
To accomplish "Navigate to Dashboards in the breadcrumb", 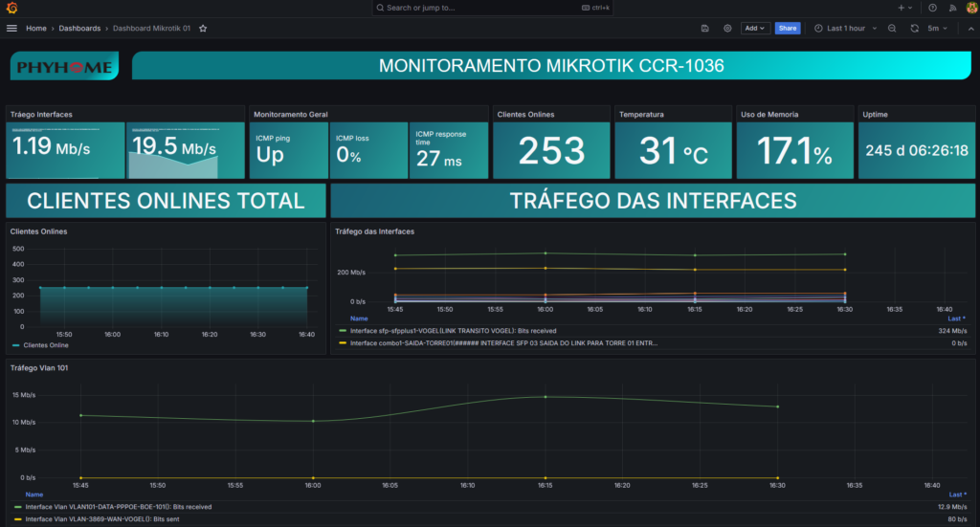I will [x=79, y=29].
